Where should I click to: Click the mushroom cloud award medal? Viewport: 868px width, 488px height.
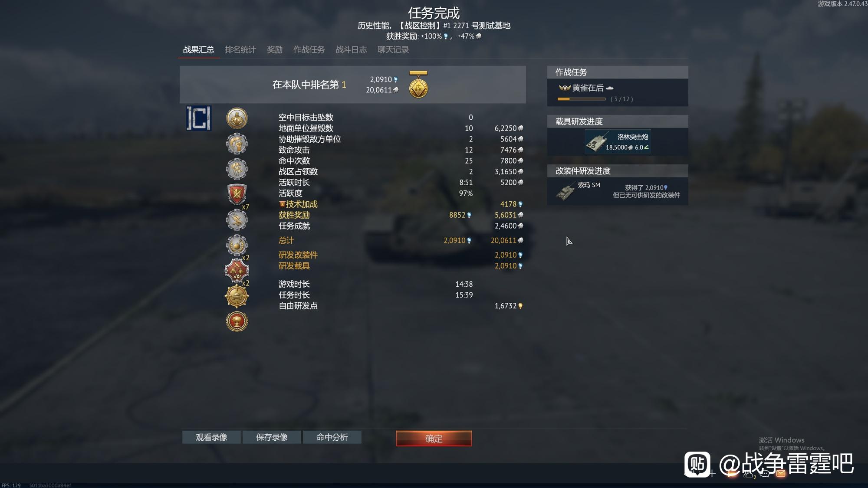(237, 321)
